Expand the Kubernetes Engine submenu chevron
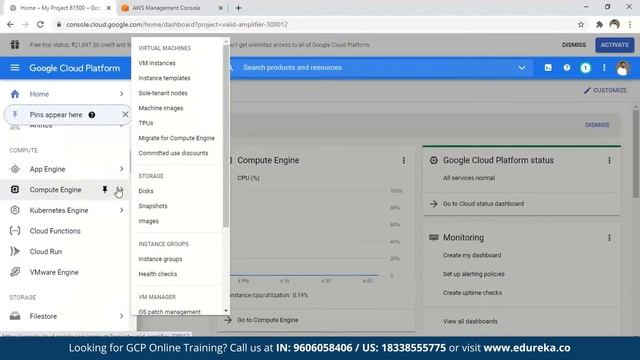Image resolution: width=640 pixels, height=360 pixels. coord(122,210)
